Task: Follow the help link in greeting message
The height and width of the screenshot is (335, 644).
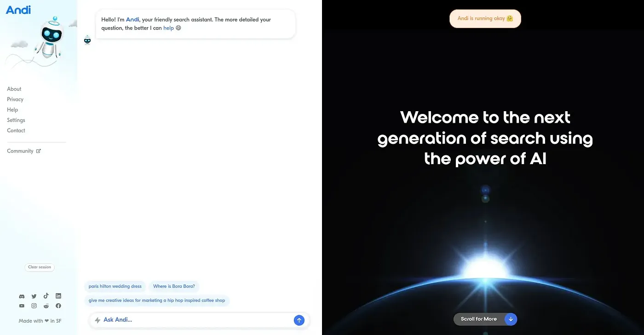Action: click(x=168, y=28)
